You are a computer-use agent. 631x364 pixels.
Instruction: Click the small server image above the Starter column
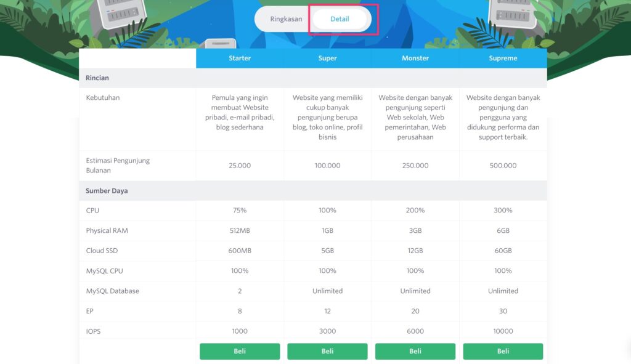220,44
